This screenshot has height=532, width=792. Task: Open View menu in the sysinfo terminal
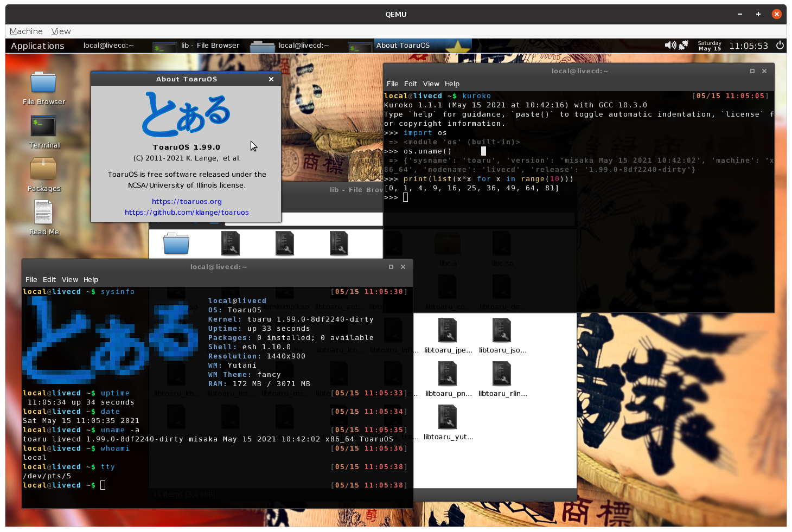pyautogui.click(x=70, y=280)
